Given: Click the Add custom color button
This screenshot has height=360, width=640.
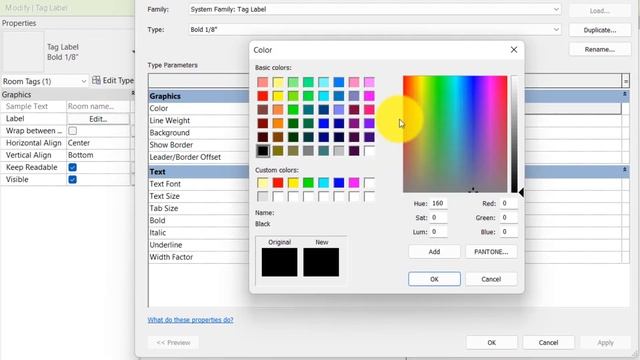Looking at the screenshot, I should pyautogui.click(x=434, y=252).
